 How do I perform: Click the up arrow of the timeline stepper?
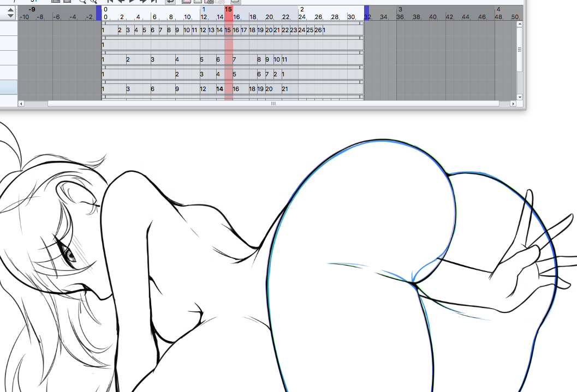11,10
